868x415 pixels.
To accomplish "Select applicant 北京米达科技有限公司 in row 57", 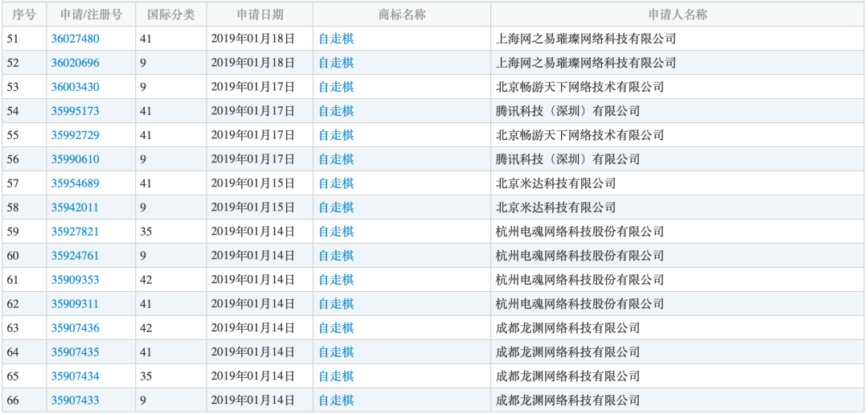I will pyautogui.click(x=556, y=183).
